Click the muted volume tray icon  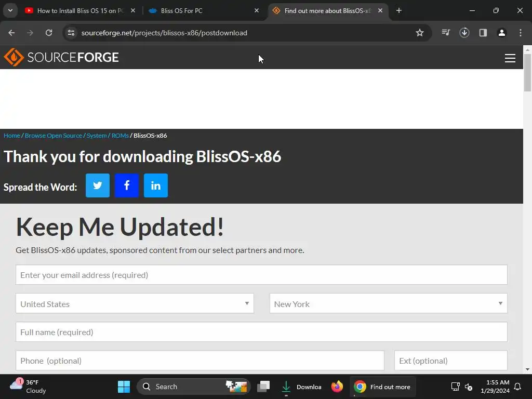click(x=469, y=387)
